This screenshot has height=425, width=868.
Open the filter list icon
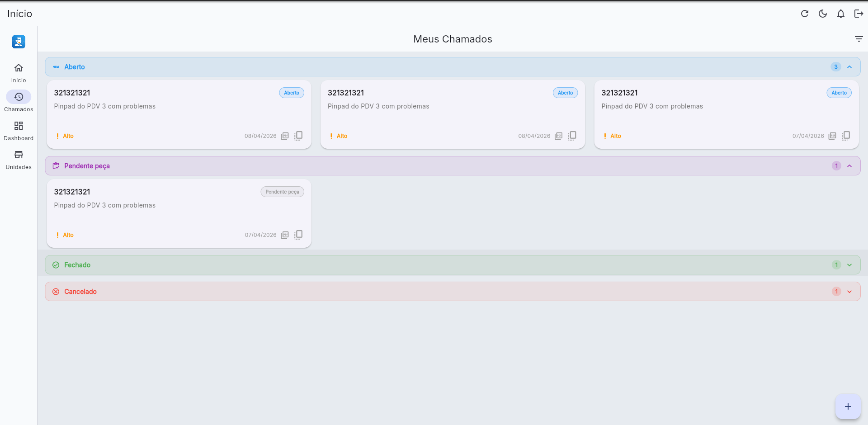[x=859, y=39]
